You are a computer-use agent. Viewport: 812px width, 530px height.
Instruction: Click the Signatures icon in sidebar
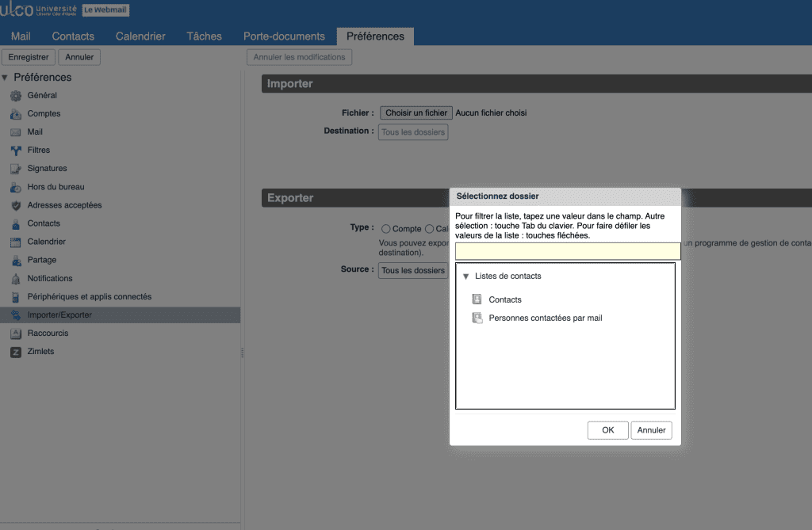pos(15,169)
